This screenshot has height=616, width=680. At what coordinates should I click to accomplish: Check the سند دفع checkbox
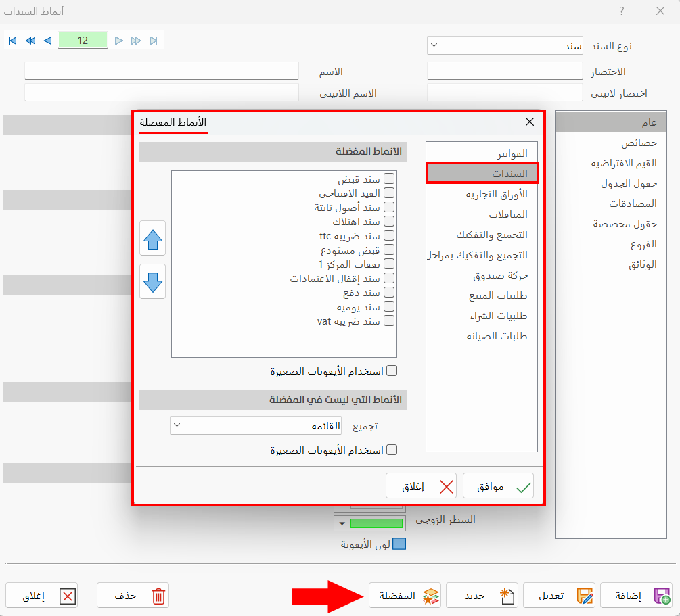(x=389, y=293)
